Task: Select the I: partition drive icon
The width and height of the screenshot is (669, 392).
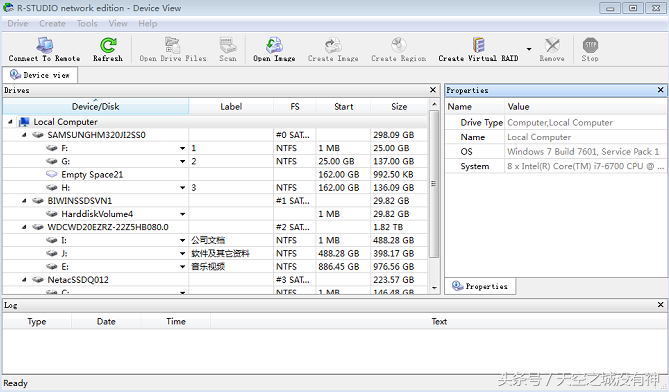Action: tap(52, 241)
